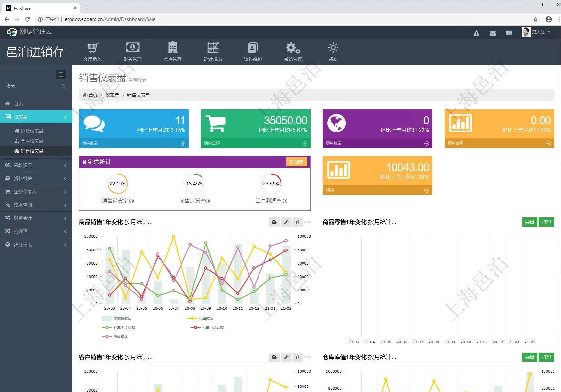Image resolution: width=561 pixels, height=392 pixels.
Task: Open the 统计报表 chart icon
Action: point(213,48)
